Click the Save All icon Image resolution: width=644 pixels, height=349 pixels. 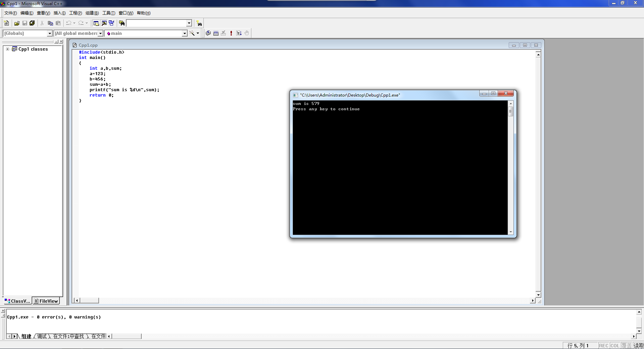pos(32,23)
